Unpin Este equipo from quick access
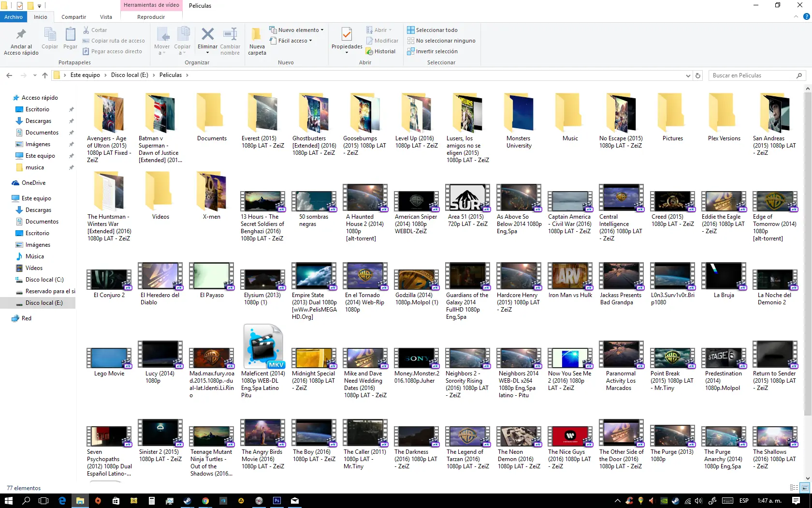This screenshot has width=812, height=508. (x=72, y=156)
